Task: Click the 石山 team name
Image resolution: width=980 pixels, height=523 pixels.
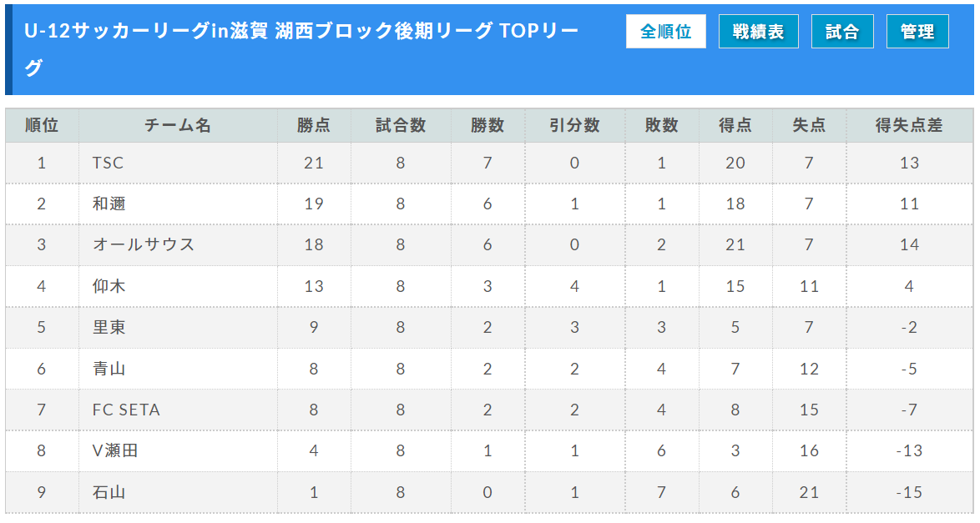Action: pos(109,492)
